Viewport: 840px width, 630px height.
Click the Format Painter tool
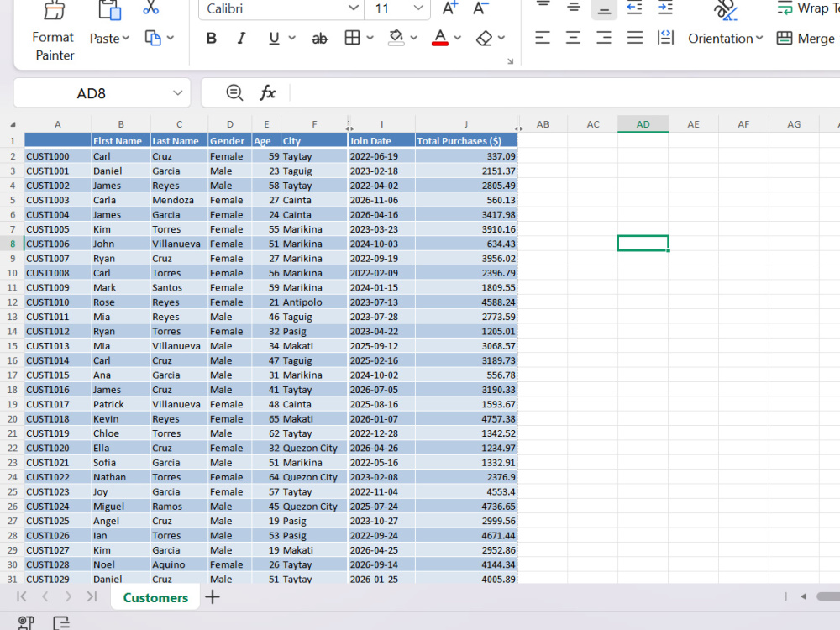(x=53, y=32)
